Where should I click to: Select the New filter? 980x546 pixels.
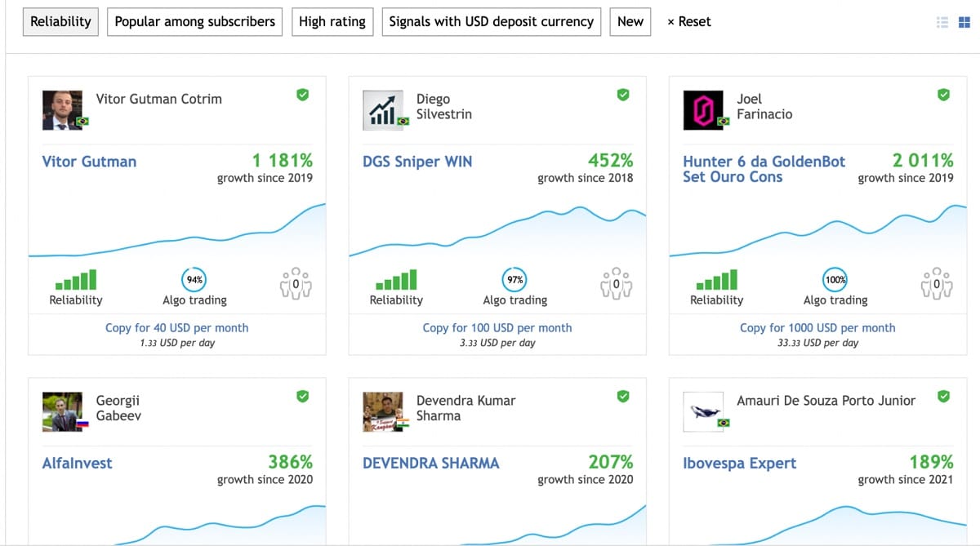click(x=630, y=22)
